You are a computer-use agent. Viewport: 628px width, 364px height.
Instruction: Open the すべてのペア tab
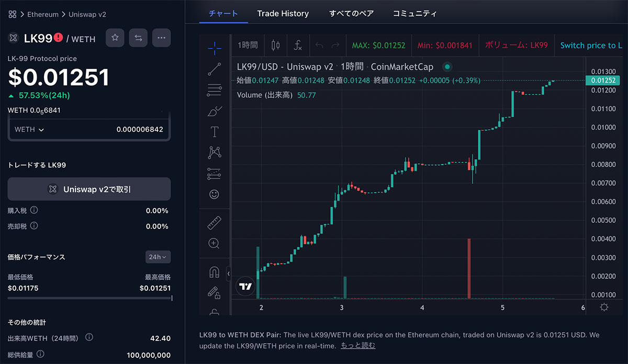[x=351, y=14]
